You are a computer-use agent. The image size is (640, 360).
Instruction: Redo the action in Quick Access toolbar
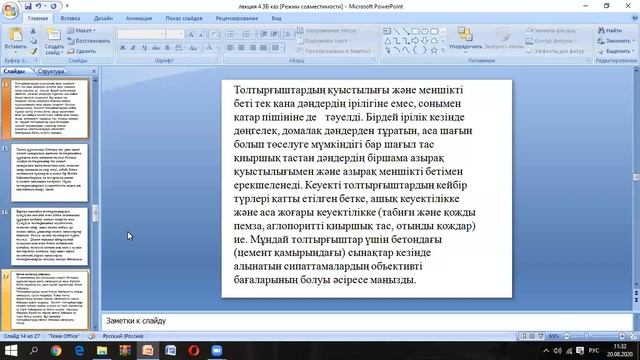[53, 6]
